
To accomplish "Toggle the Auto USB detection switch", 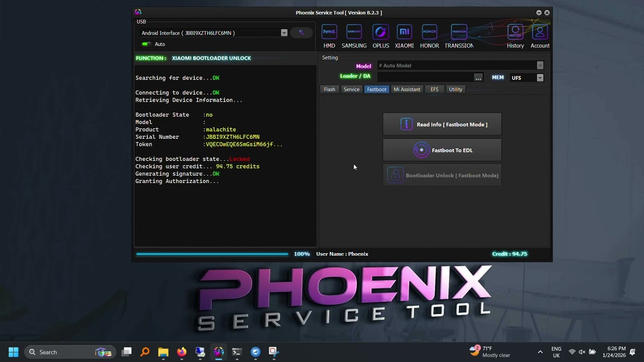I will (x=146, y=44).
